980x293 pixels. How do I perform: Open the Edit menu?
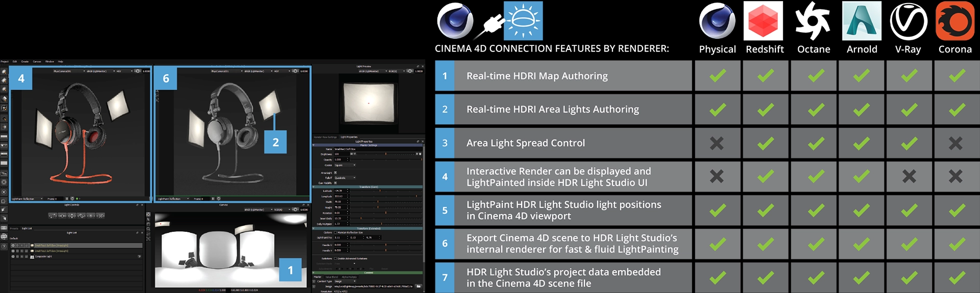pyautogui.click(x=15, y=61)
